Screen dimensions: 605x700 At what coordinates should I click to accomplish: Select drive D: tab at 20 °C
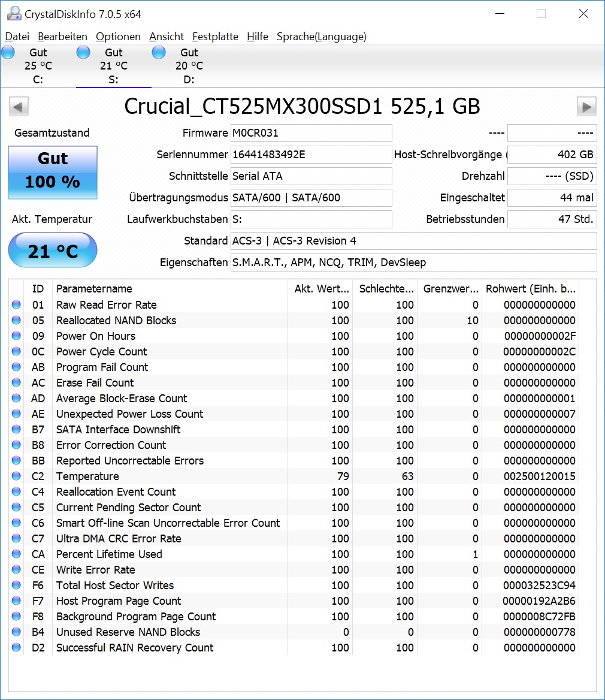[x=189, y=66]
